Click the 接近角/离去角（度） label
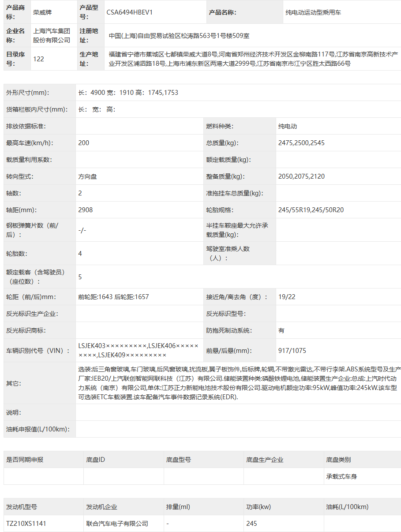The image size is (401, 532). [x=237, y=297]
